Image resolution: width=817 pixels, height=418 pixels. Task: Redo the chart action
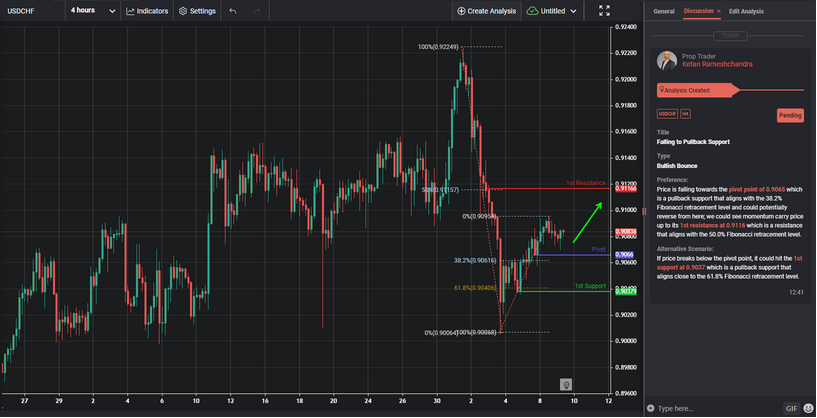click(x=256, y=11)
